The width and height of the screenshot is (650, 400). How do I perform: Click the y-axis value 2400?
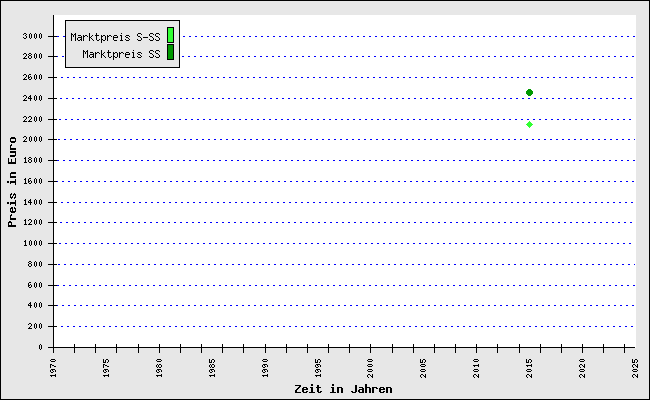(33, 99)
